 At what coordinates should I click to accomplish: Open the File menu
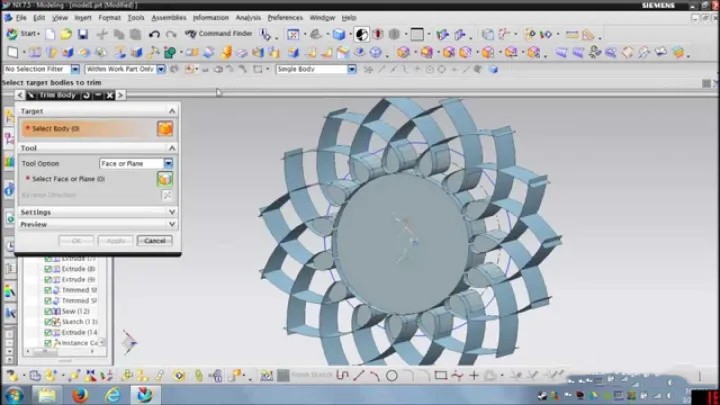pyautogui.click(x=21, y=18)
